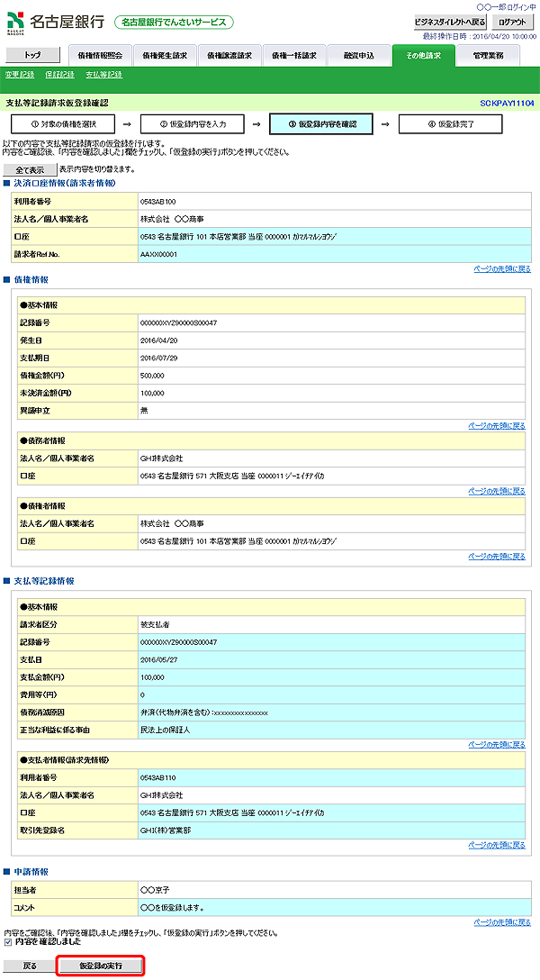Screen dimensions: 540x980
Task: Click 債権者情報 法人名 株式会社 ○○商事
Action: pos(172,523)
